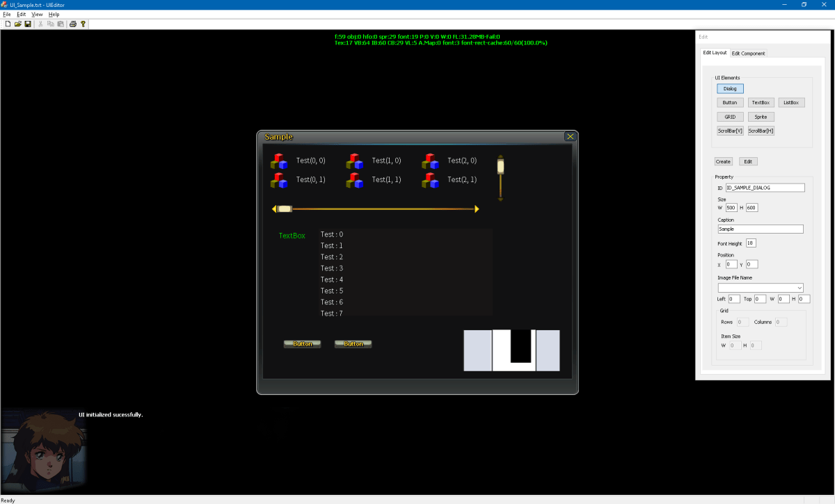Open the View menu
The width and height of the screenshot is (835, 504).
click(37, 14)
